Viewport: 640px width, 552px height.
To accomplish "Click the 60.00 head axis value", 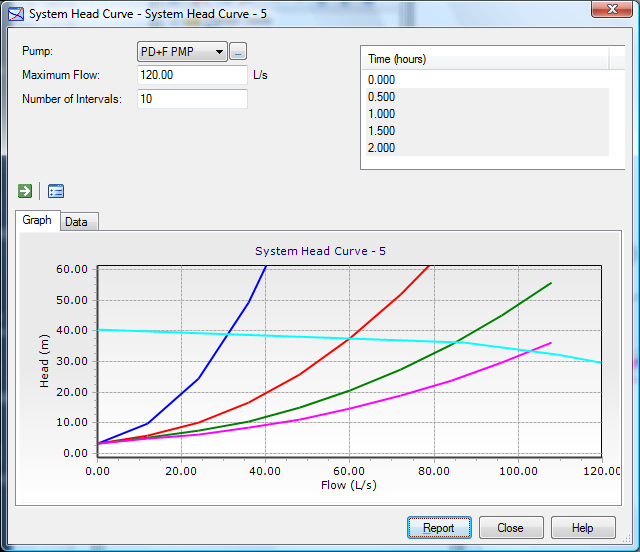I will coord(72,269).
